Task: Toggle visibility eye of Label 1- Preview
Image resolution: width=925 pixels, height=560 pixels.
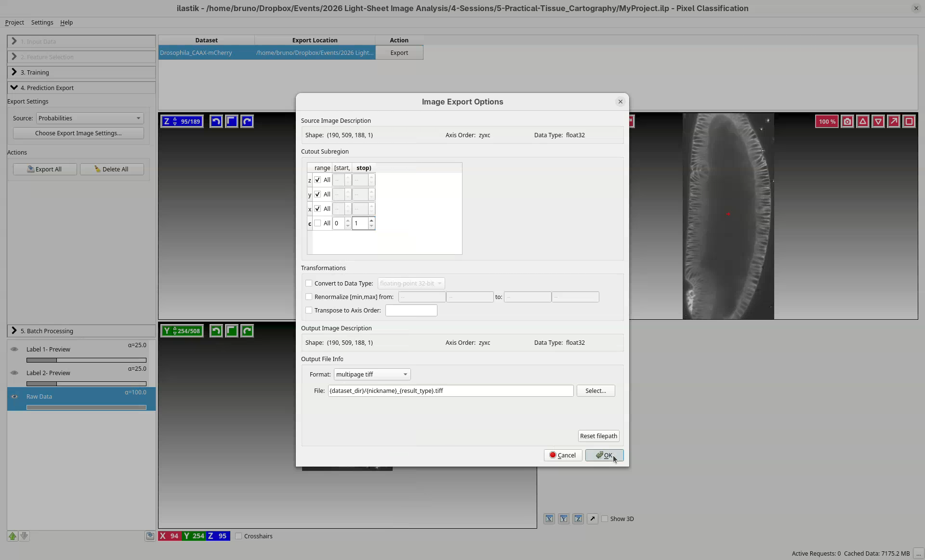Action: coord(14,349)
